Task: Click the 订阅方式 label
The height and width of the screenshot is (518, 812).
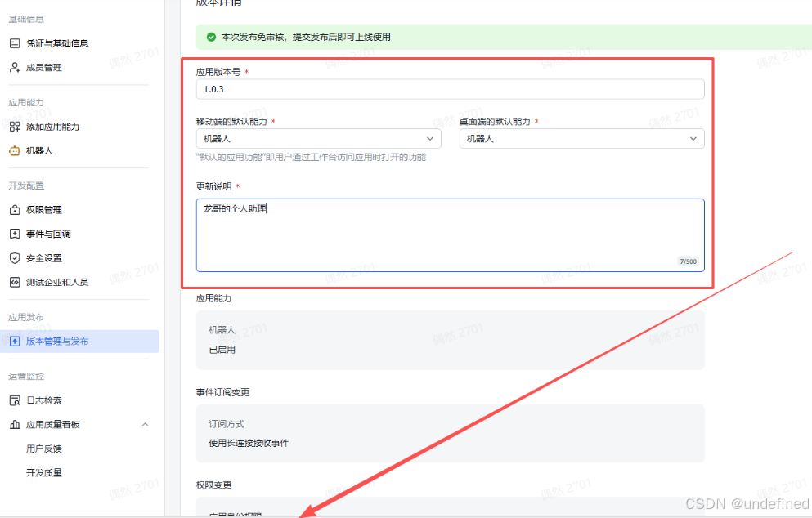Action: click(x=227, y=424)
